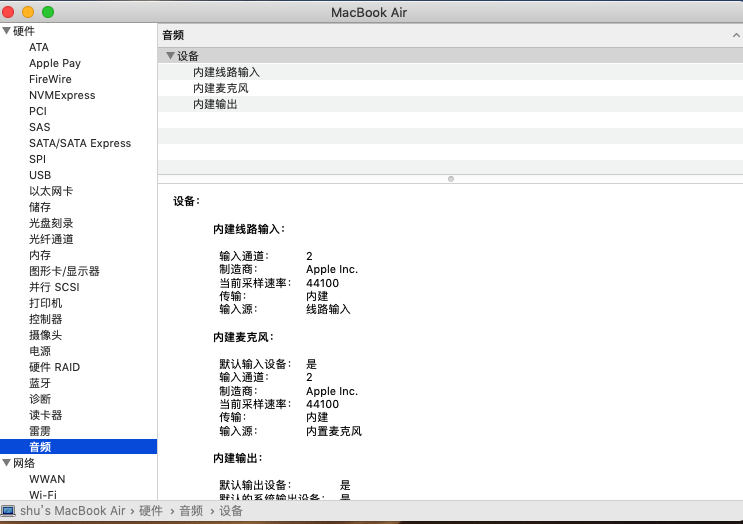This screenshot has width=743, height=524.
Task: Open Apple Pay hardware entry
Action: click(55, 63)
